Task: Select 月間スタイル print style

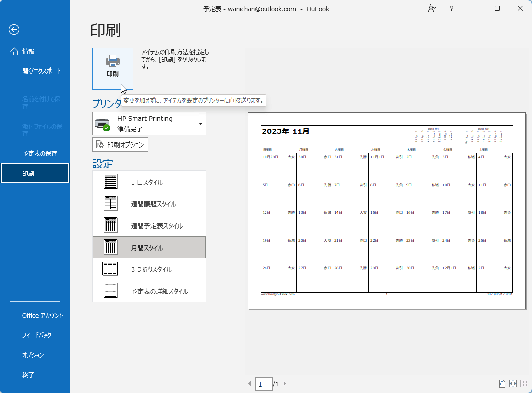Action: [x=149, y=247]
